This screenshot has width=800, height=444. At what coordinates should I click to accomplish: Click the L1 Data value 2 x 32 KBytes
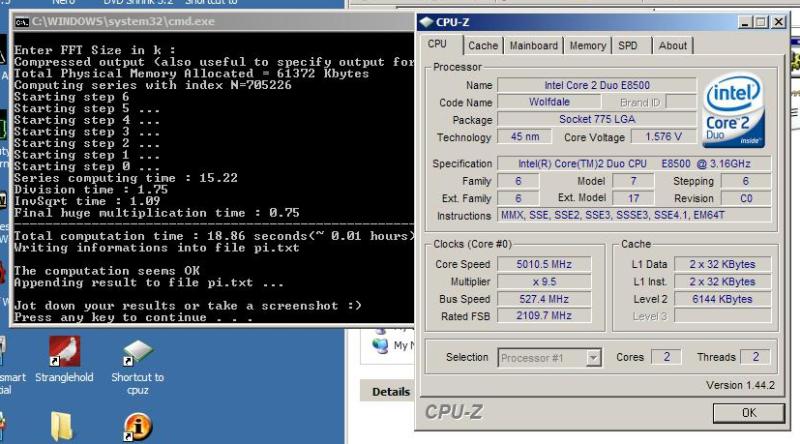click(x=722, y=264)
